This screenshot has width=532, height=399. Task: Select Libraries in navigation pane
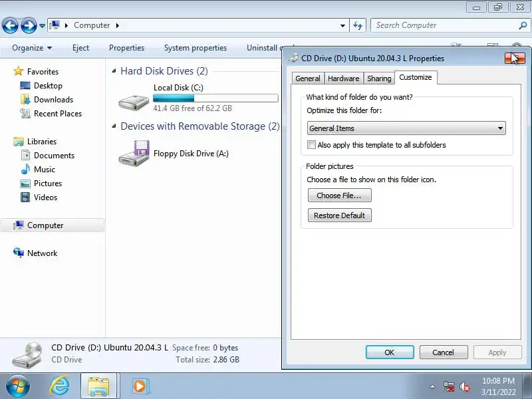pos(42,141)
